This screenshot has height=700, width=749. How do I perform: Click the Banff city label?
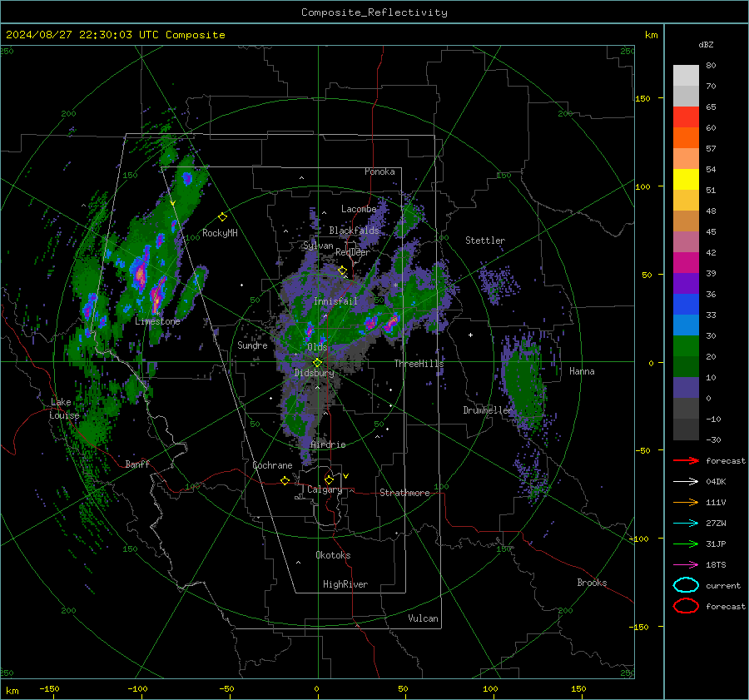[x=137, y=464]
